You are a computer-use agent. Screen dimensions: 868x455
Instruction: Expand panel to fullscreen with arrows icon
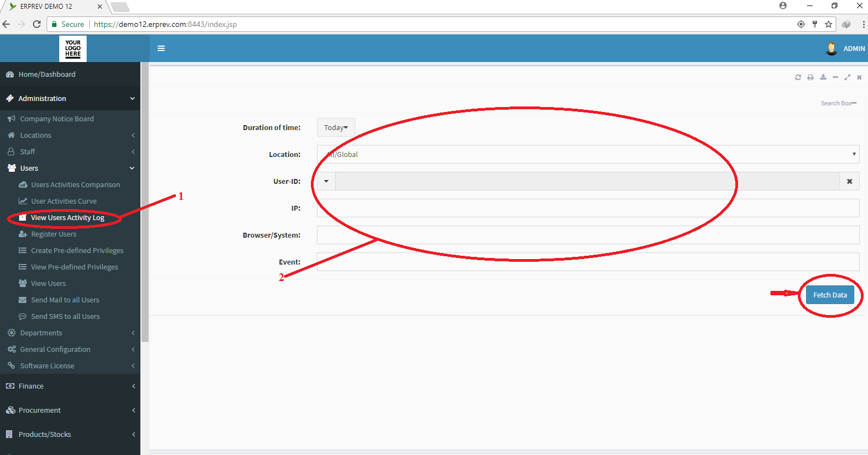(x=847, y=77)
